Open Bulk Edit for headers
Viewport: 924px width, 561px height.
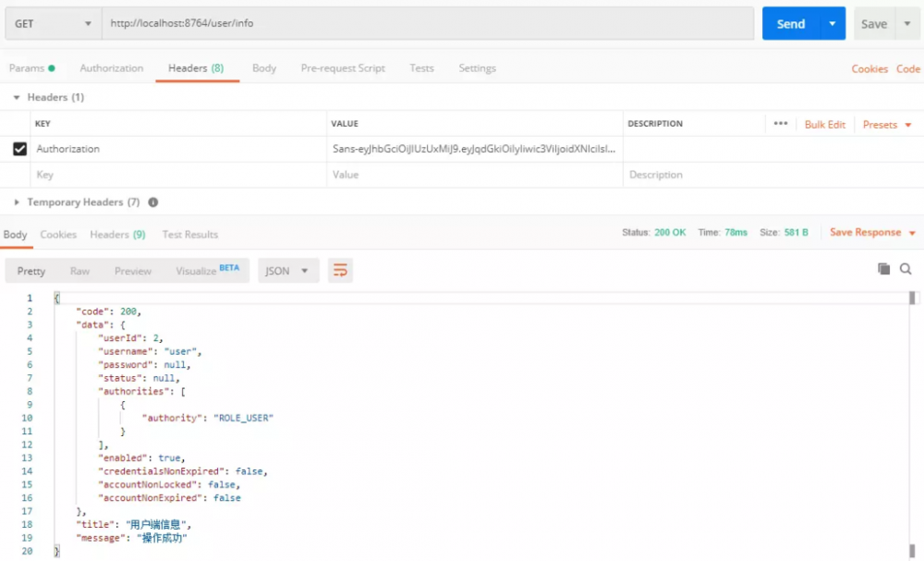[825, 123]
